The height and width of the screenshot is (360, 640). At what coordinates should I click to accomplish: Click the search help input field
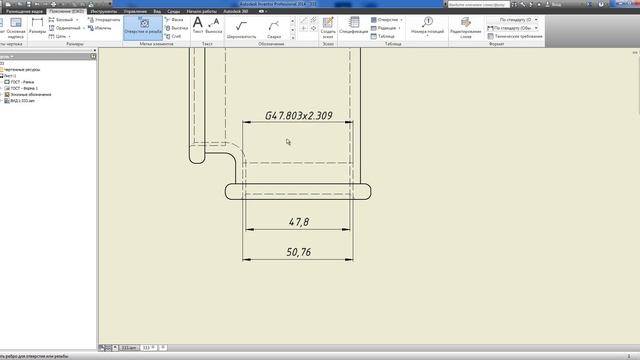click(478, 4)
